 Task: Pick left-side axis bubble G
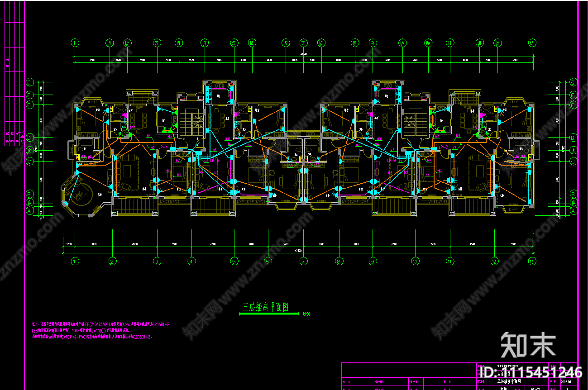click(x=30, y=82)
